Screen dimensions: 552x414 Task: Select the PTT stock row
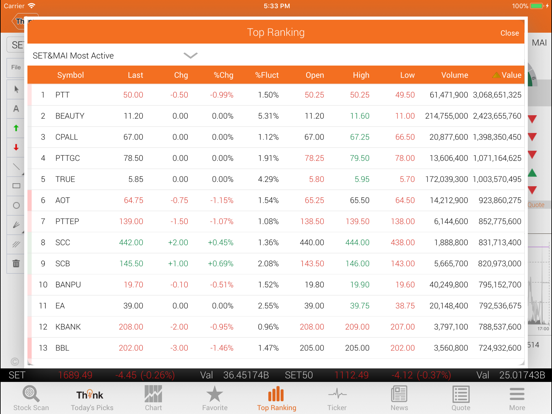pyautogui.click(x=276, y=95)
